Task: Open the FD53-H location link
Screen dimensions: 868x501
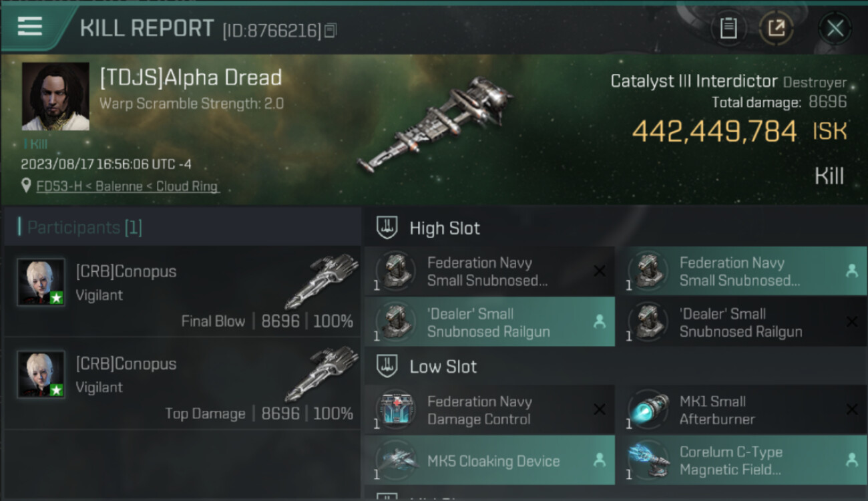Action: coord(128,186)
